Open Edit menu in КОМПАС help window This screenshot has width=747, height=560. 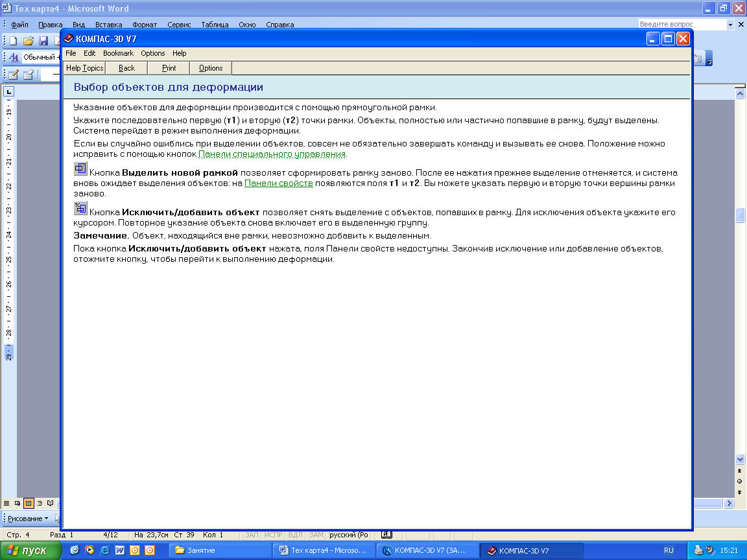click(x=89, y=53)
